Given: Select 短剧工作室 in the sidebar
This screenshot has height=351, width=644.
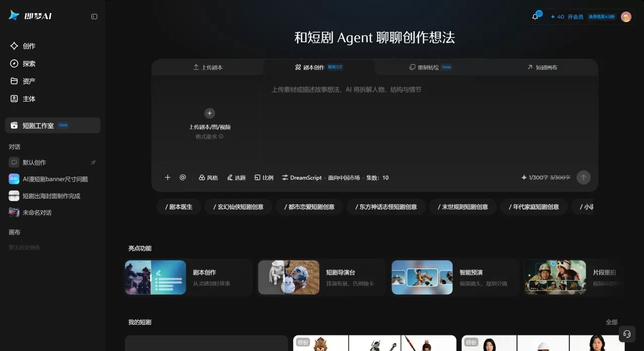Looking at the screenshot, I should [53, 125].
